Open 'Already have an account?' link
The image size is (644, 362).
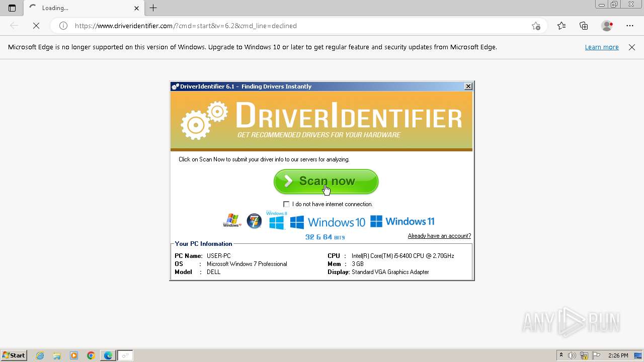point(439,236)
